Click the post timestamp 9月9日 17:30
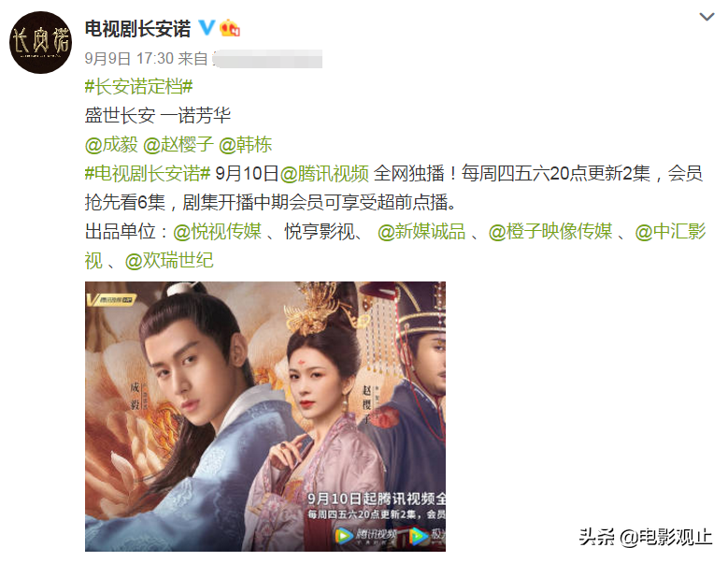Viewport: 728px width, 562px height. (x=129, y=59)
